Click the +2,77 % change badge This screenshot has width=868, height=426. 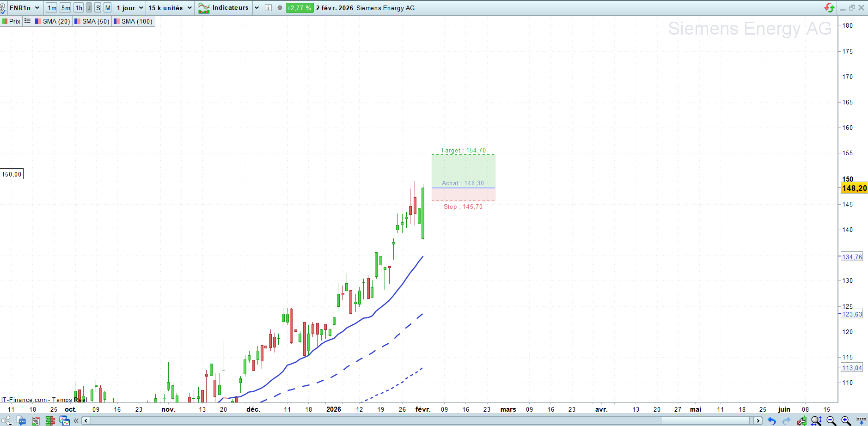click(299, 8)
